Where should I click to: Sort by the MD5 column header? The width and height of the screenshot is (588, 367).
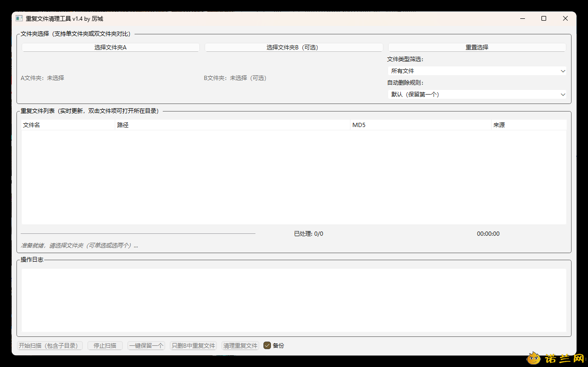coord(421,125)
